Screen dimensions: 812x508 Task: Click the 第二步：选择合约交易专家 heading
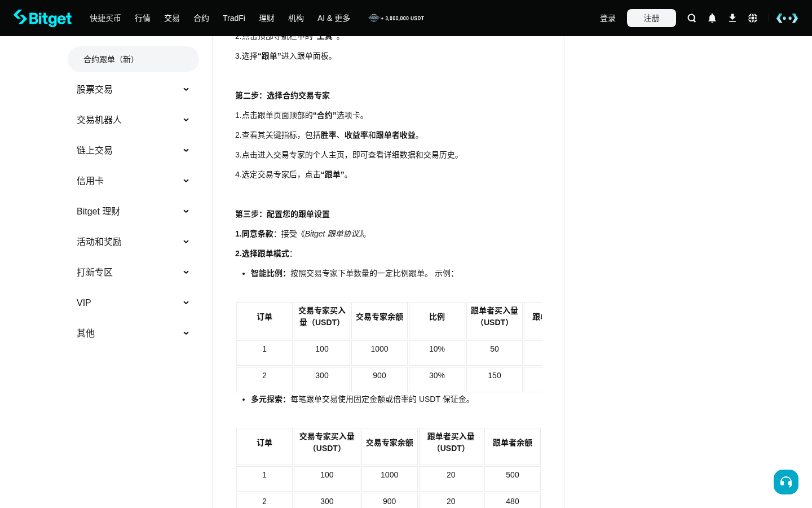283,95
